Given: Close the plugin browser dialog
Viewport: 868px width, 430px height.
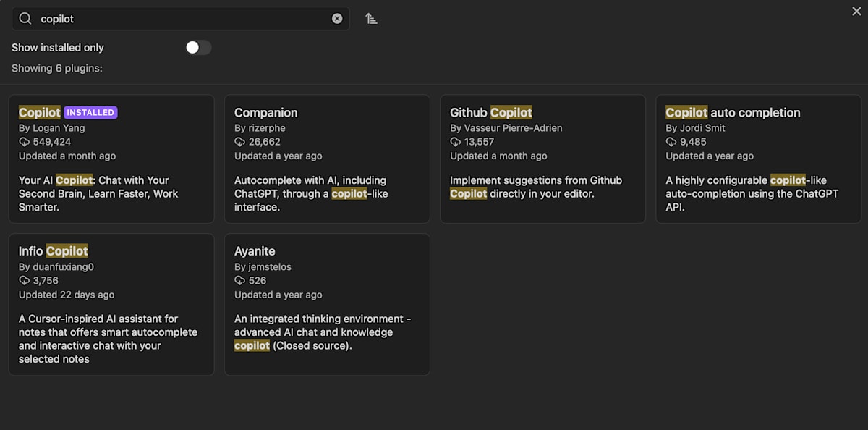Looking at the screenshot, I should click(856, 11).
